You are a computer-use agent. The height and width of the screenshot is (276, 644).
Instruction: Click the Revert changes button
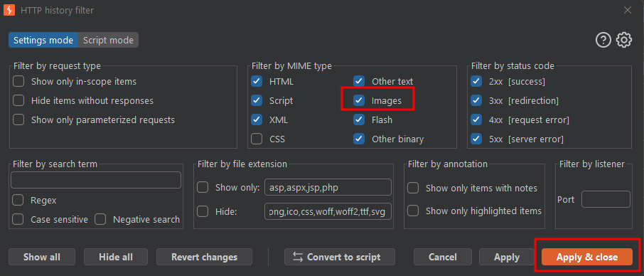point(204,257)
